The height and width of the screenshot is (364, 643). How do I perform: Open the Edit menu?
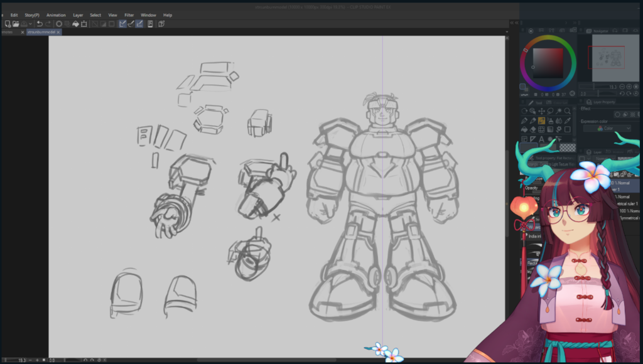(x=14, y=15)
